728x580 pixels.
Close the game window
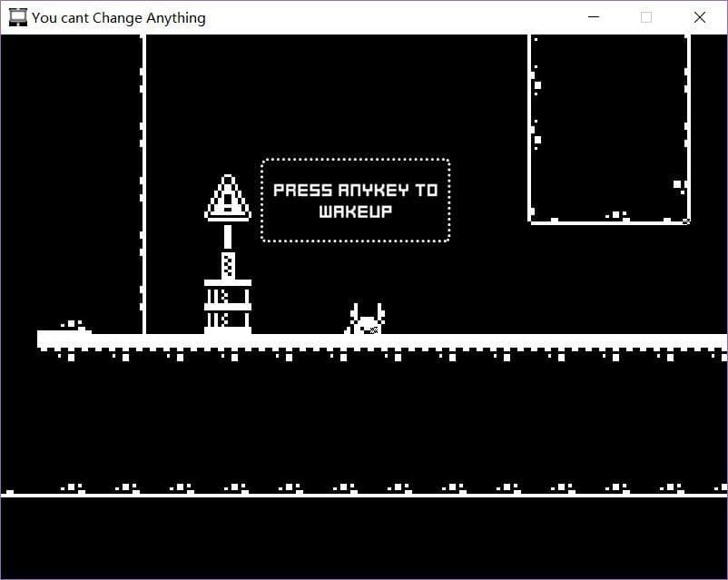pos(700,17)
